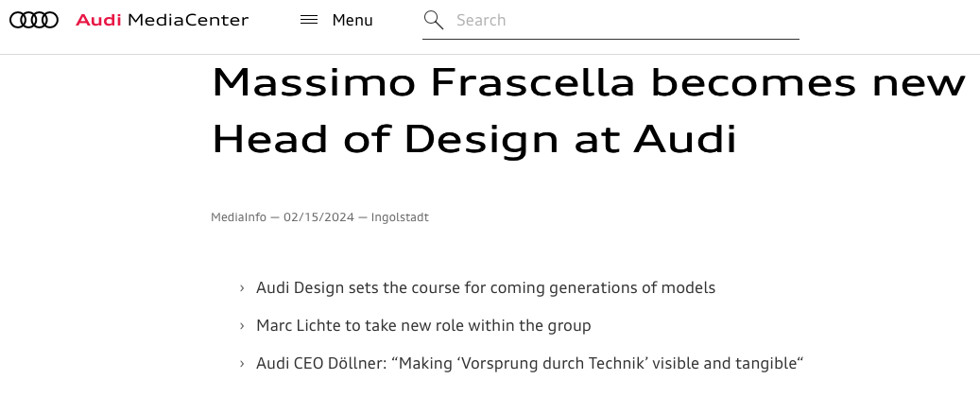Image resolution: width=980 pixels, height=397 pixels.
Task: Open the 'Menu' label in top bar
Action: [352, 20]
